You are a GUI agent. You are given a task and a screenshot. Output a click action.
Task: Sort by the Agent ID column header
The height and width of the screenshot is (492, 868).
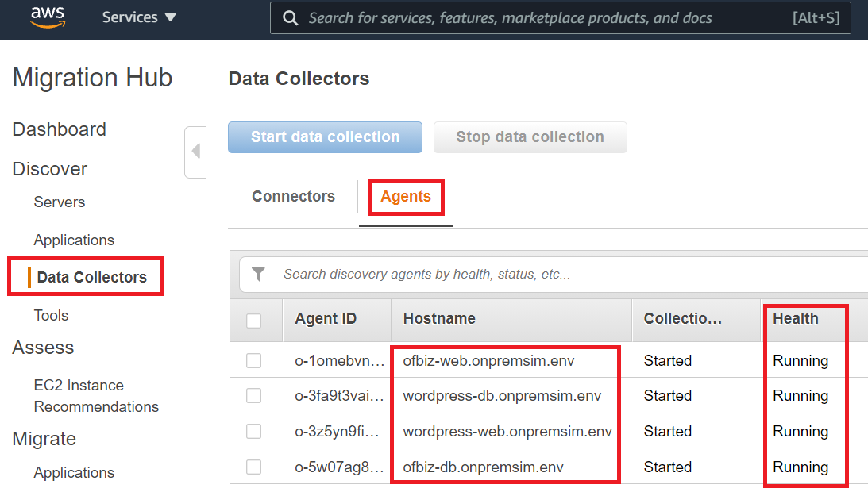[326, 319]
